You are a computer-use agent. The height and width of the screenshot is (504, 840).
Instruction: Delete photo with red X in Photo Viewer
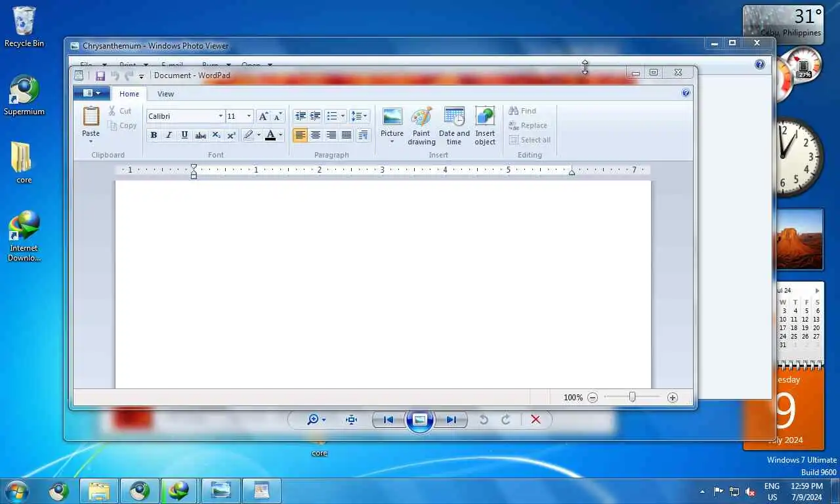coord(535,420)
